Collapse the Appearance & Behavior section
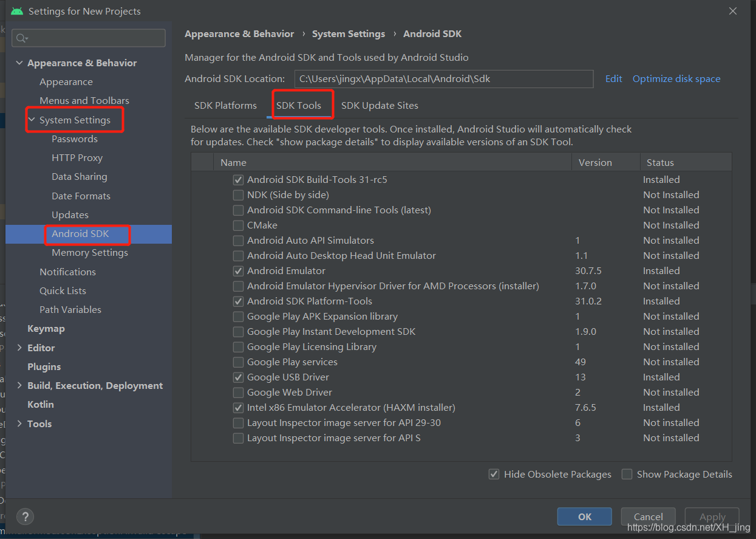Screen dimensions: 756x539 pyautogui.click(x=19, y=63)
